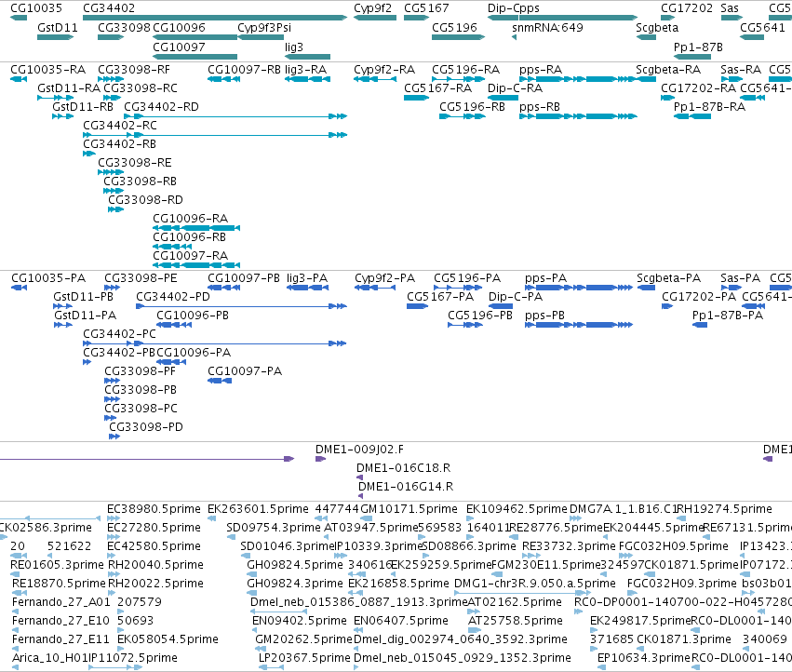Select the CG10035-RA transcript label
792x672 pixels.
point(48,69)
